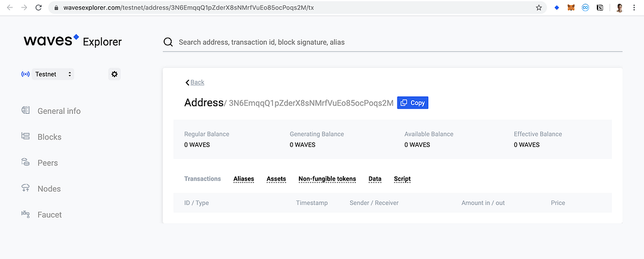The width and height of the screenshot is (644, 259).
Task: Copy the address with Copy button
Action: coord(413,102)
